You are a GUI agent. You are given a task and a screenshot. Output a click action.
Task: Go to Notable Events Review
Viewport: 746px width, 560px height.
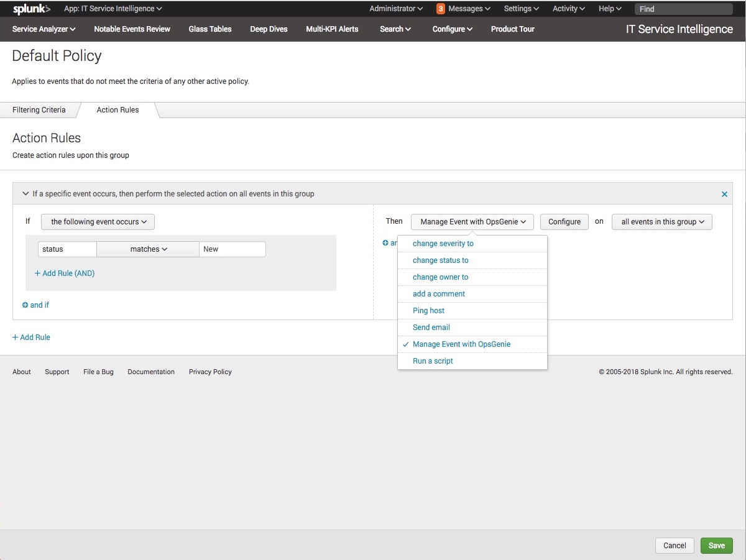click(132, 29)
